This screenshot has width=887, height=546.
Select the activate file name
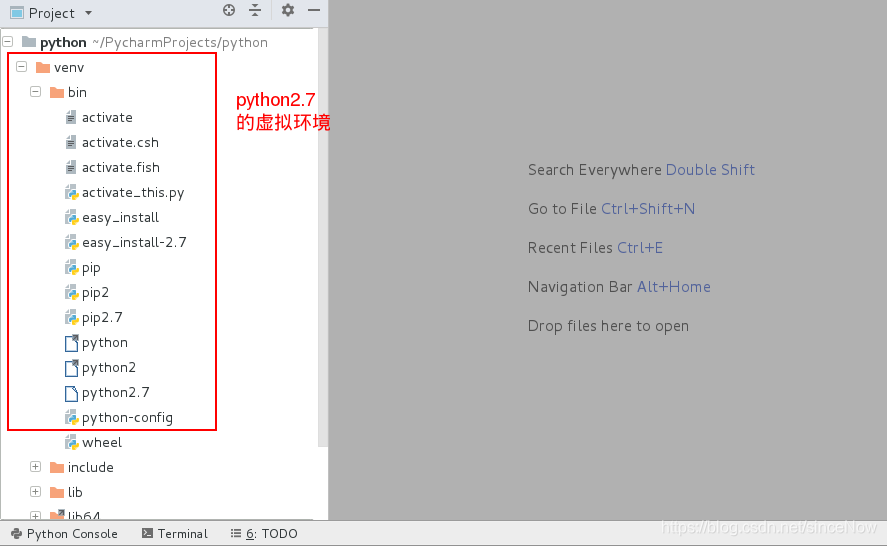pos(107,117)
